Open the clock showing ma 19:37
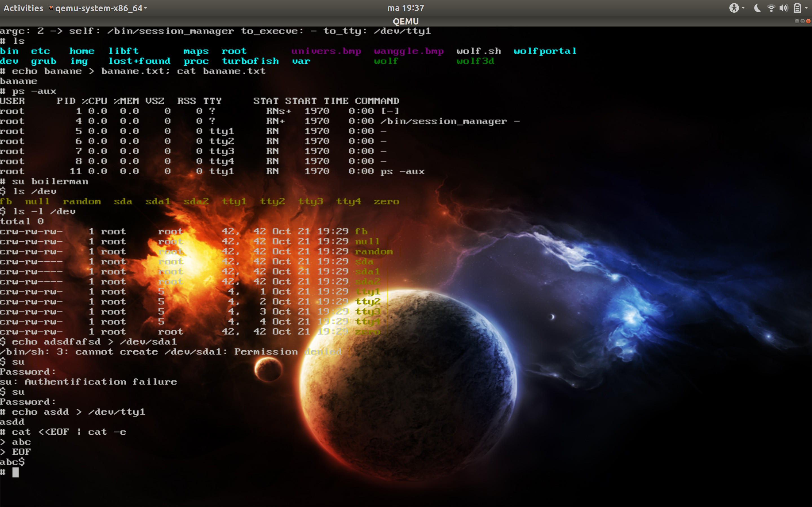Screen dimensions: 812x507 click(x=406, y=8)
